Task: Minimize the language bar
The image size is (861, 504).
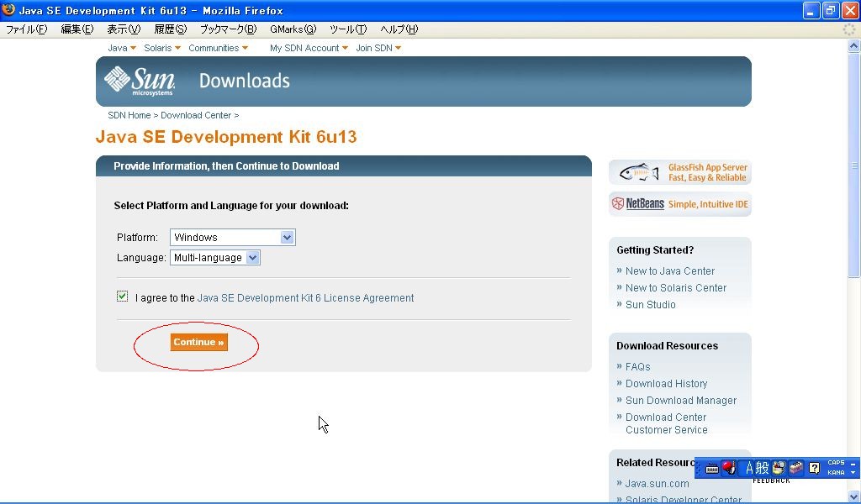Action: point(853,464)
